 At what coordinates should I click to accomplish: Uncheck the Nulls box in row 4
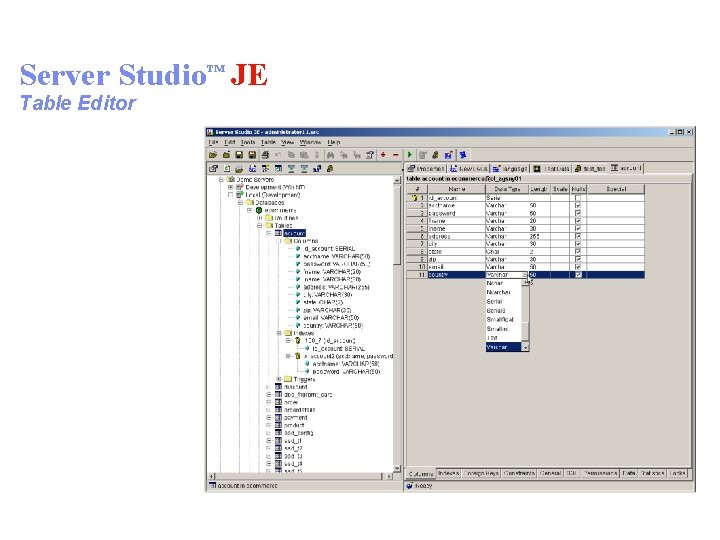point(578,221)
